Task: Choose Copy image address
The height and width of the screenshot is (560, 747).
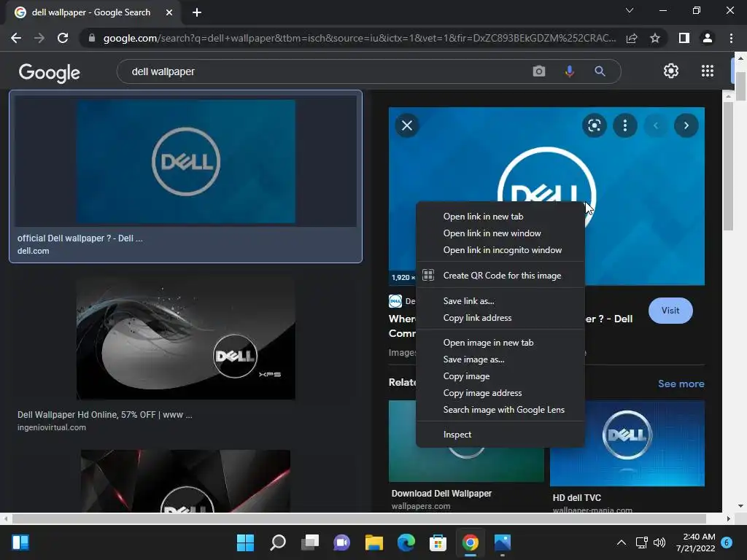Action: tap(500, 393)
